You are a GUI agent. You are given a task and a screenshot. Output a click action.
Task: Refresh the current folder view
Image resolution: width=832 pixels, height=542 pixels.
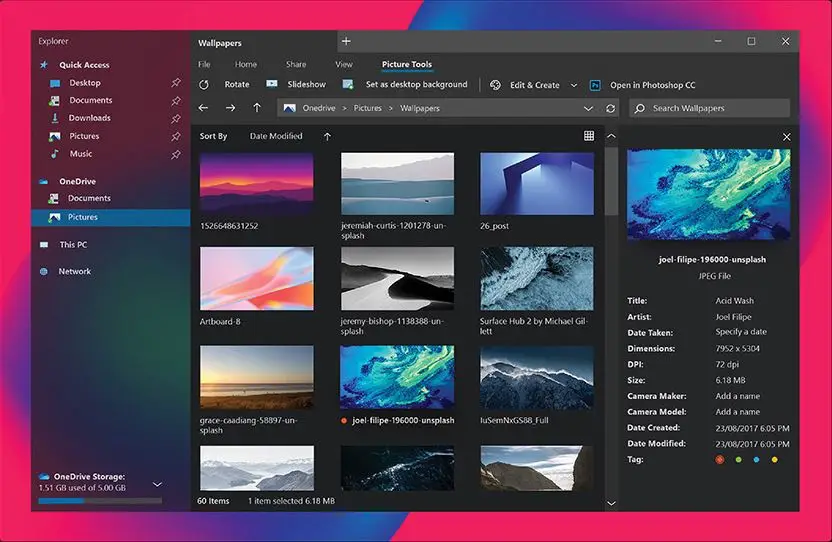(x=611, y=108)
